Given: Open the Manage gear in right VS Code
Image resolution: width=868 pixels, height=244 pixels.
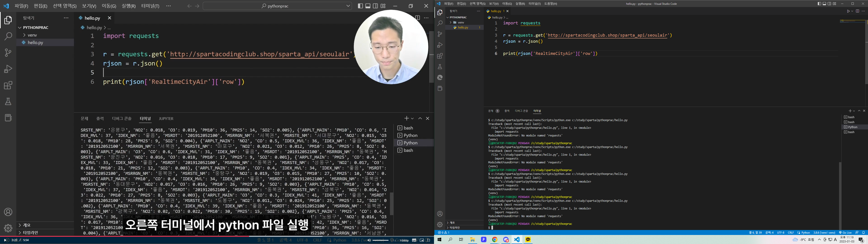Looking at the screenshot, I should [440, 224].
